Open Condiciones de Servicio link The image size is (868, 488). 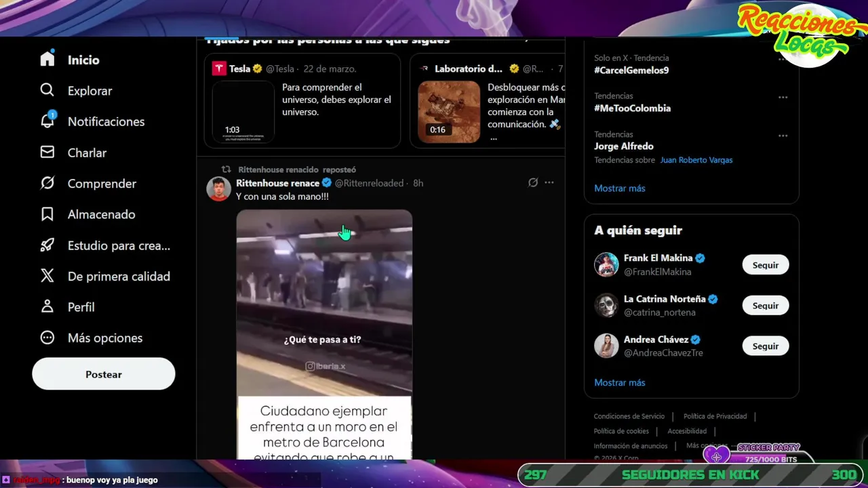click(629, 416)
